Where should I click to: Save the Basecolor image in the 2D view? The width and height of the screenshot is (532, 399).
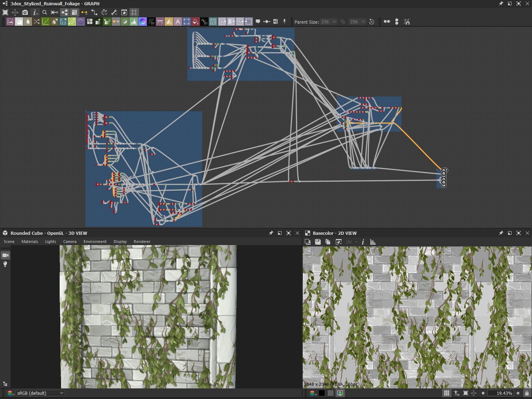tap(317, 242)
